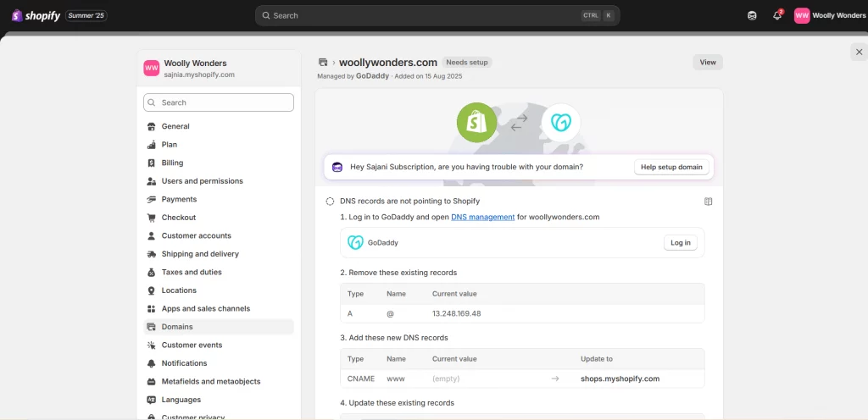This screenshot has height=420, width=868.
Task: Click the Users and permissions icon
Action: [x=151, y=181]
